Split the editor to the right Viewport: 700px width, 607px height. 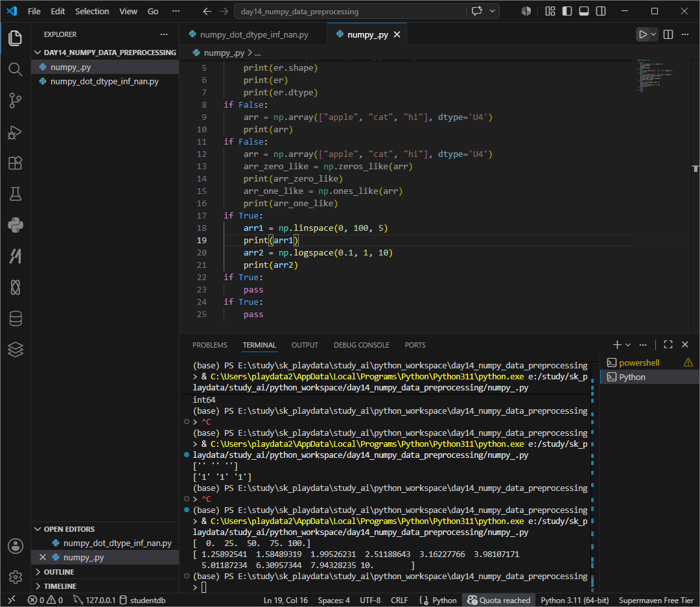pos(668,34)
